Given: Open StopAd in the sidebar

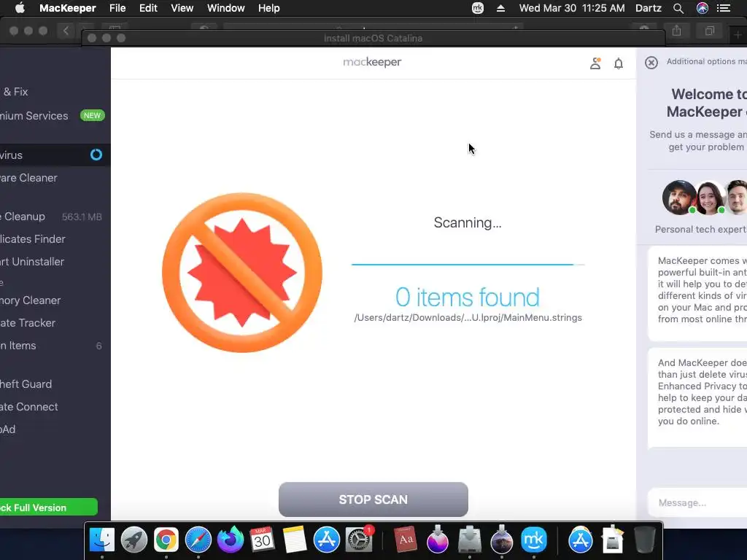Looking at the screenshot, I should coord(55,429).
